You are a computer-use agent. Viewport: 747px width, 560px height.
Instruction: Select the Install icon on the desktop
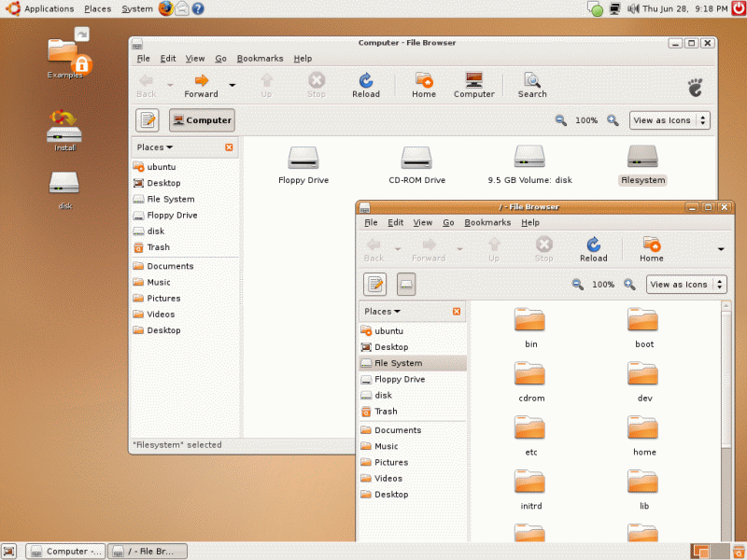(x=64, y=131)
